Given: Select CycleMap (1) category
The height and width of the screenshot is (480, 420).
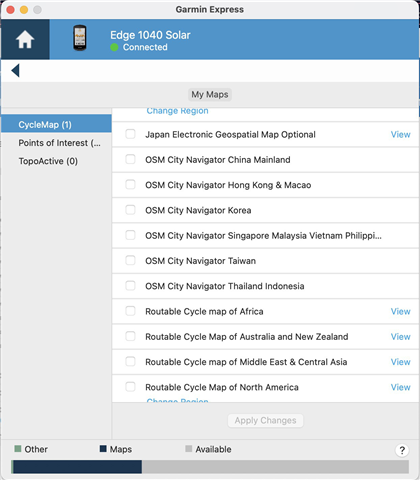Looking at the screenshot, I should click(x=56, y=124).
